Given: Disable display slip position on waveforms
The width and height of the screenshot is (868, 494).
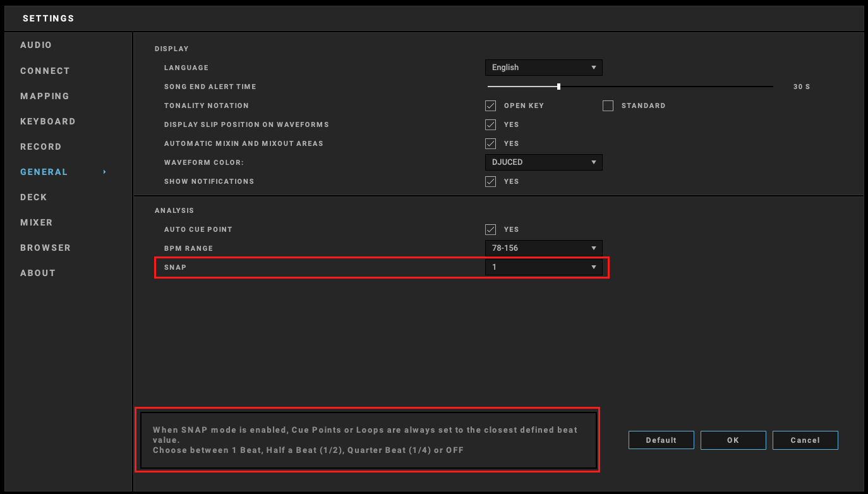Looking at the screenshot, I should [490, 124].
